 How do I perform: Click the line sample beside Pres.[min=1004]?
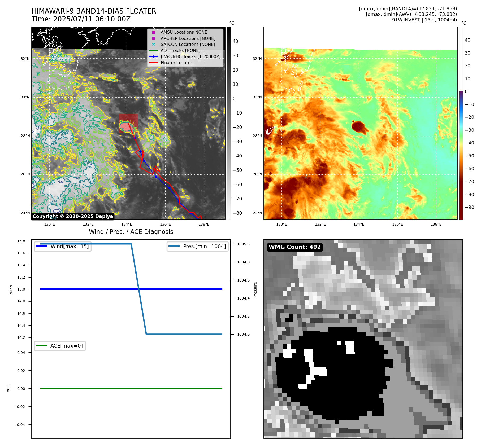click(x=174, y=246)
